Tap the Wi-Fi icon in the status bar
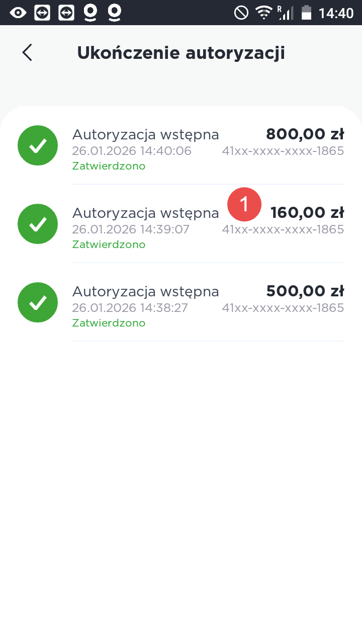The height and width of the screenshot is (644, 362). [x=263, y=13]
